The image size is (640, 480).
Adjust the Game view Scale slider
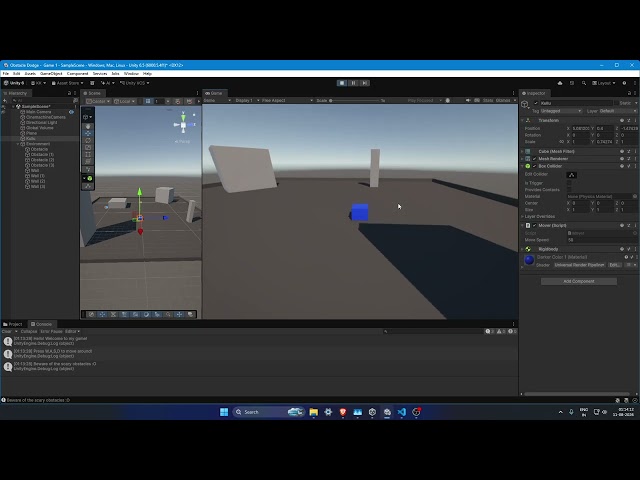pyautogui.click(x=354, y=100)
